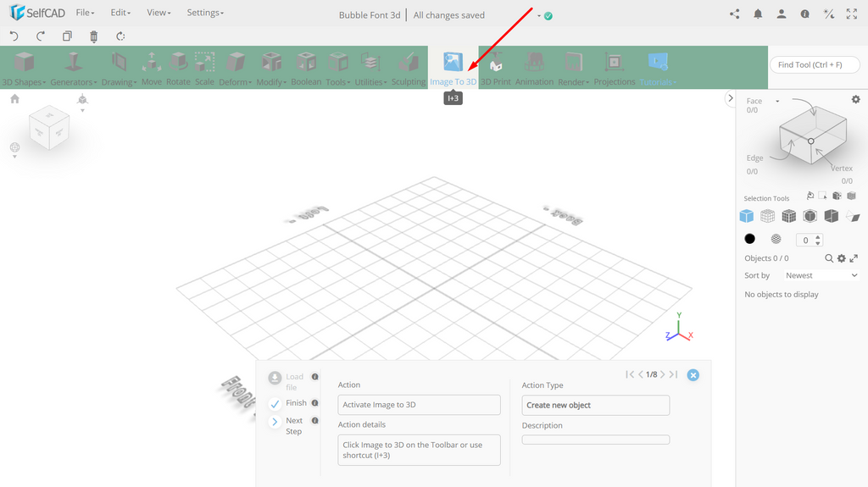Open the Animation tool
Image resolution: width=868 pixels, height=487 pixels.
click(534, 68)
